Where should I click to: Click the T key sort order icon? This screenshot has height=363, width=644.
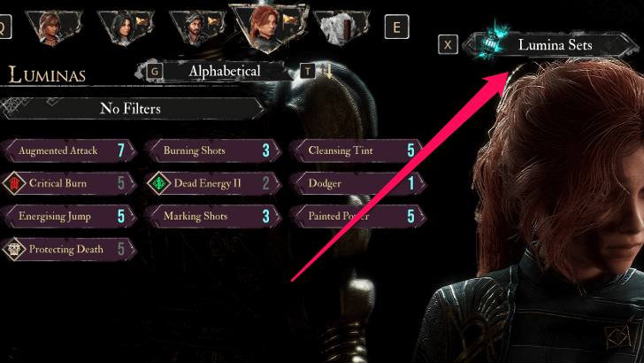[307, 72]
